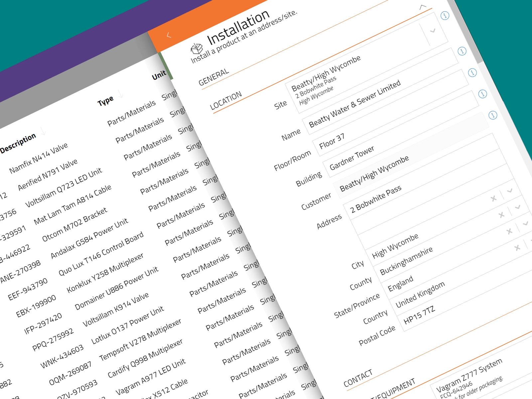Open the info icon for the Customer field

(x=493, y=115)
